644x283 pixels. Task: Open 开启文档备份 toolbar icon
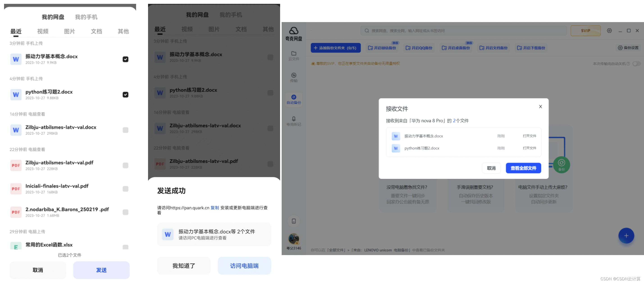pos(494,48)
